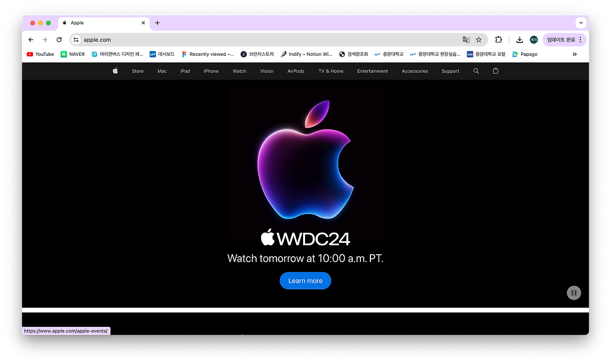Bookmark this page with the star
611x364 pixels.
click(479, 40)
